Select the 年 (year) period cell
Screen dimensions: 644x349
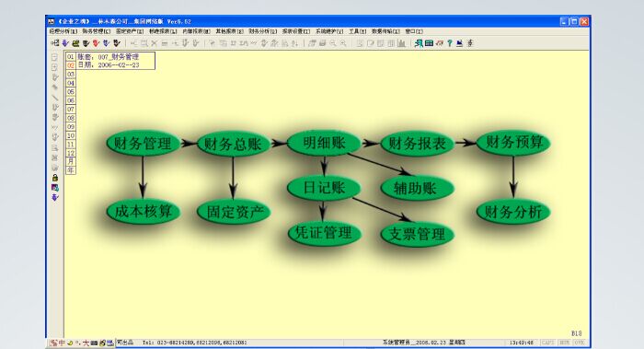pyautogui.click(x=71, y=170)
